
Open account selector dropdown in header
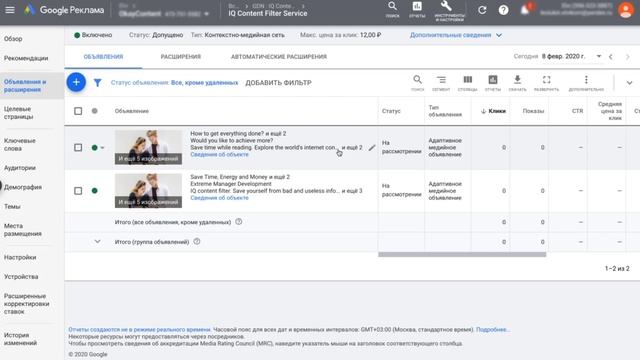click(x=206, y=14)
